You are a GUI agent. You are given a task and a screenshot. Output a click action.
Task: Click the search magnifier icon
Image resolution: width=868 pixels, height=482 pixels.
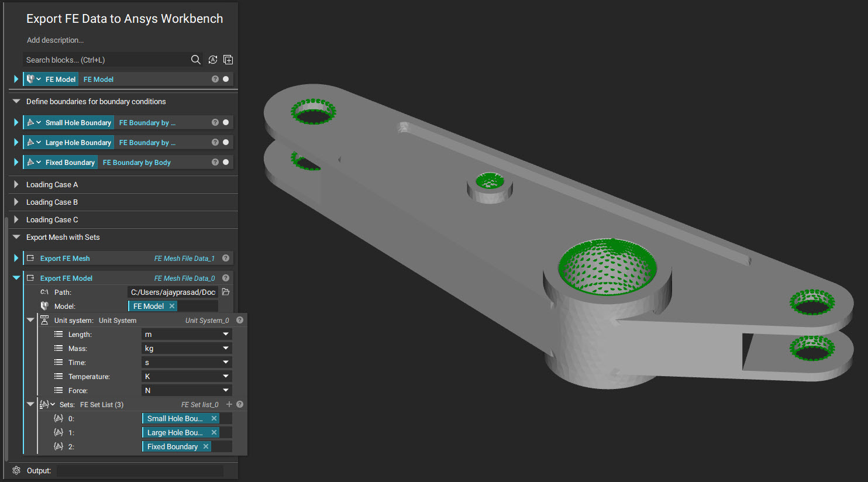[196, 60]
